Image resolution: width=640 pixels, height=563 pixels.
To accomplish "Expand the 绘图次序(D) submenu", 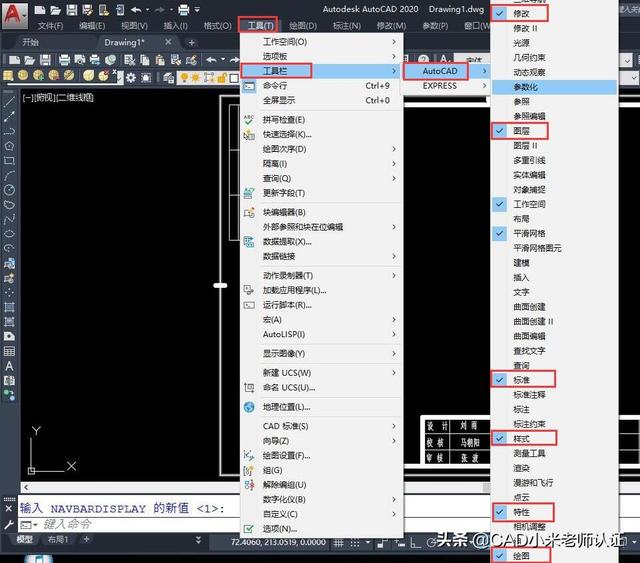I will [322, 149].
